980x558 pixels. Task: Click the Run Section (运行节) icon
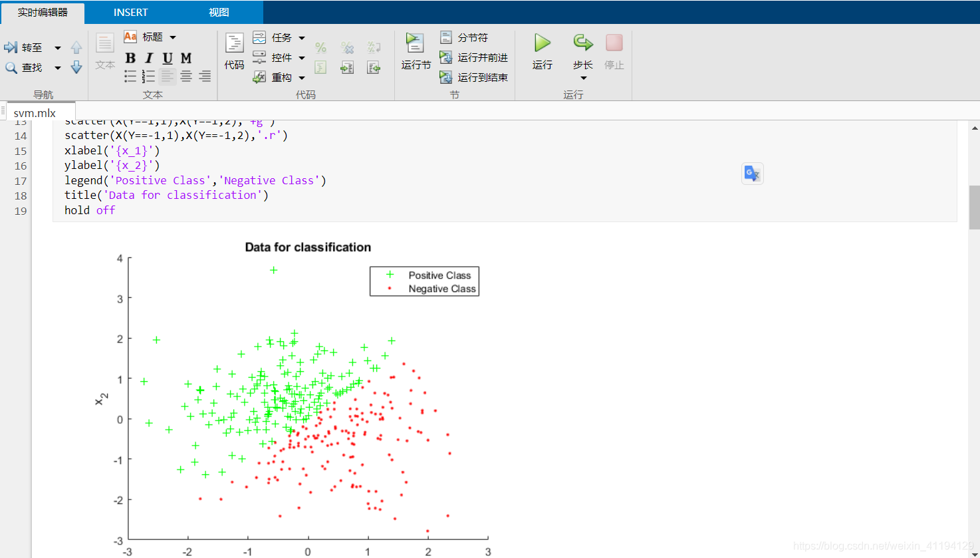pyautogui.click(x=415, y=50)
